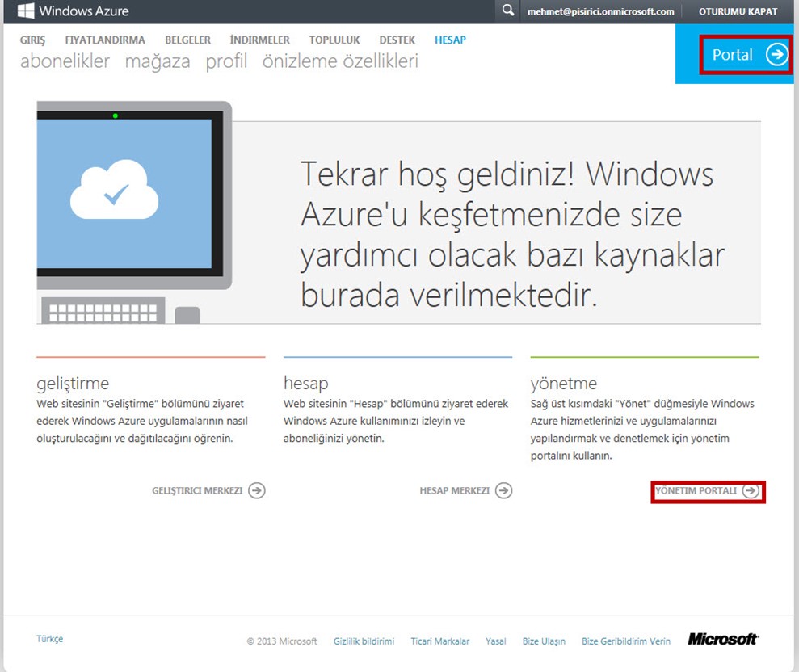
Task: Open Gizlilik bildirimi footer link
Action: [x=364, y=641]
